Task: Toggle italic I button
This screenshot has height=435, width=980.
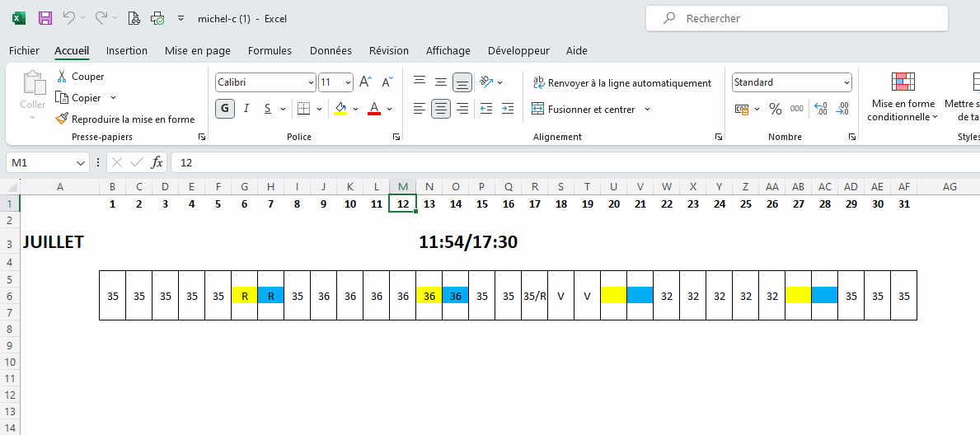Action: click(246, 109)
